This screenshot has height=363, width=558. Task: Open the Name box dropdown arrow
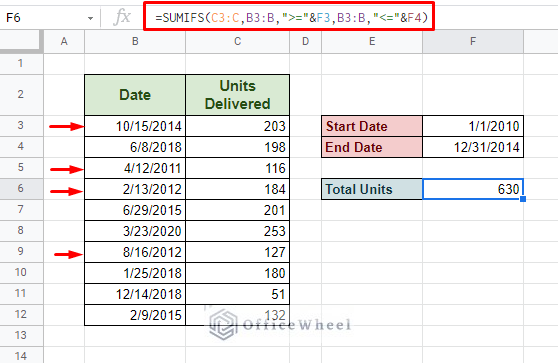pos(90,18)
